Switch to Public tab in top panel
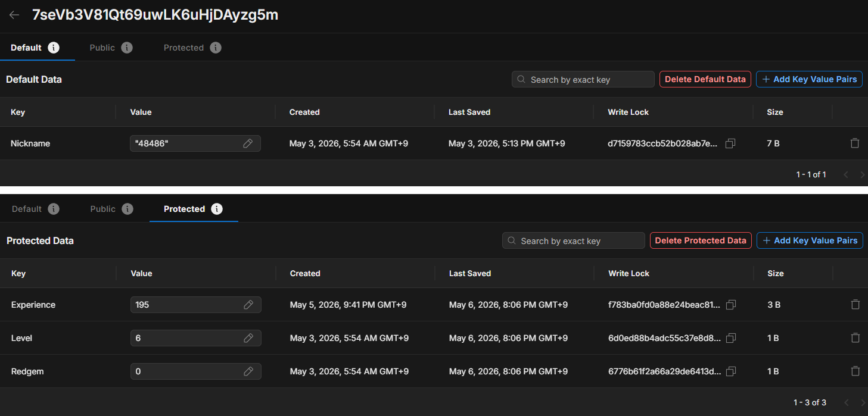 102,48
